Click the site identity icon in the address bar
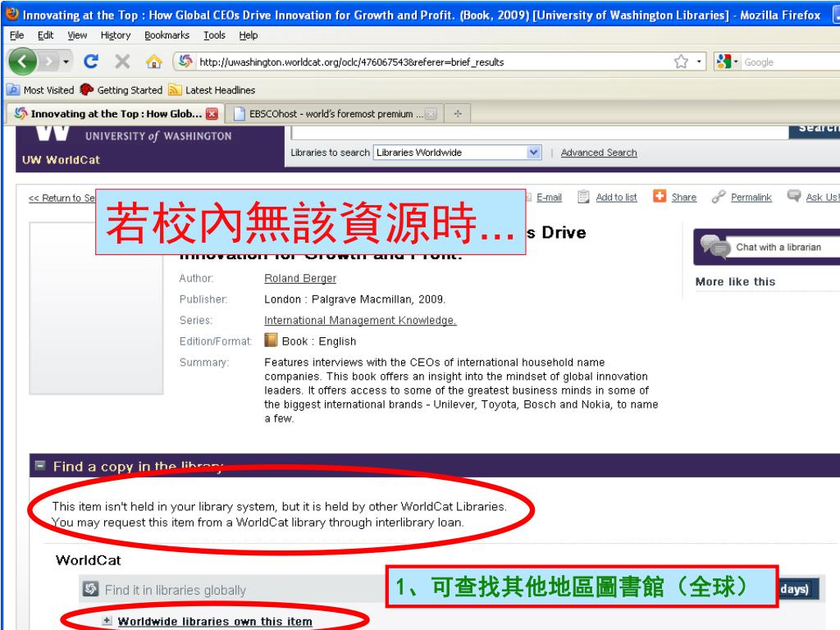Image resolution: width=840 pixels, height=630 pixels. click(185, 62)
